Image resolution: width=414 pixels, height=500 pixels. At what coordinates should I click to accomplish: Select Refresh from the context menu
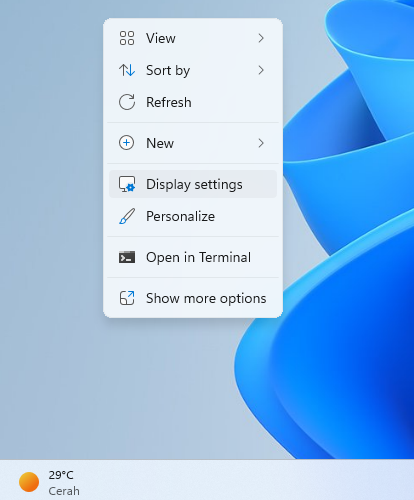pyautogui.click(x=193, y=102)
